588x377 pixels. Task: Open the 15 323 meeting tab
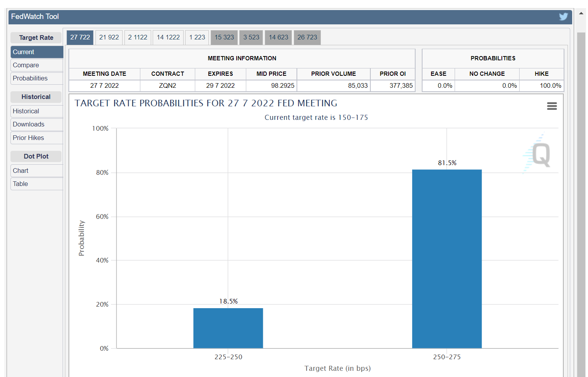(x=224, y=38)
